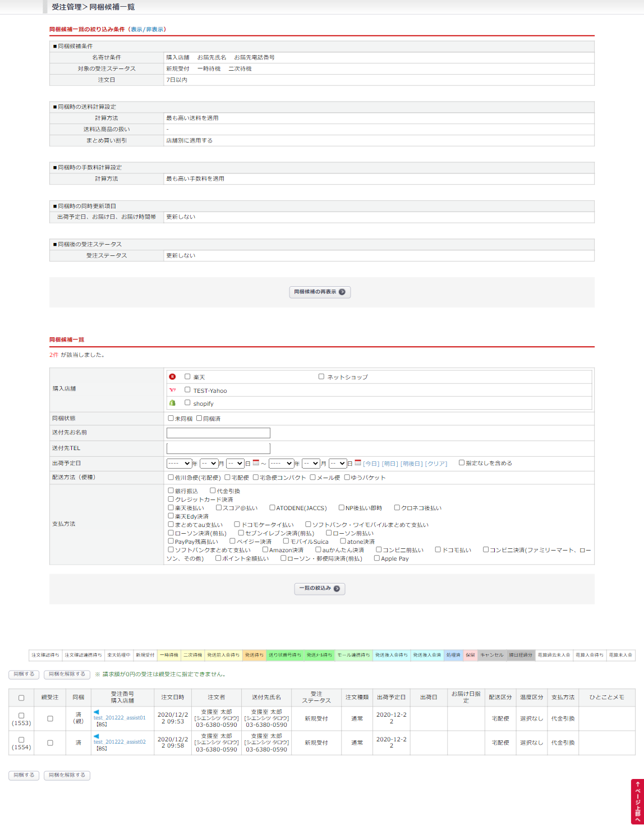This screenshot has width=644, height=825.
Task: Check the ネットショップ store checkbox
Action: pos(321,377)
